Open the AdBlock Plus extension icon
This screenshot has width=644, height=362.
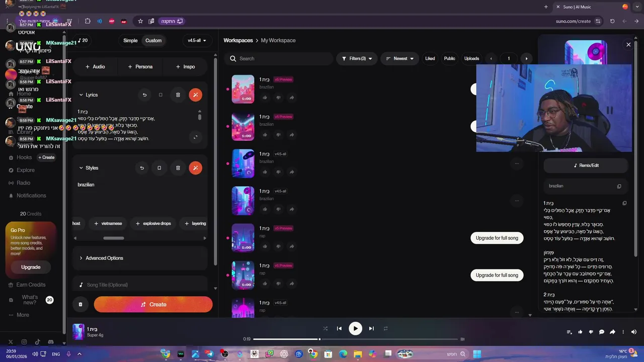pyautogui.click(x=112, y=21)
